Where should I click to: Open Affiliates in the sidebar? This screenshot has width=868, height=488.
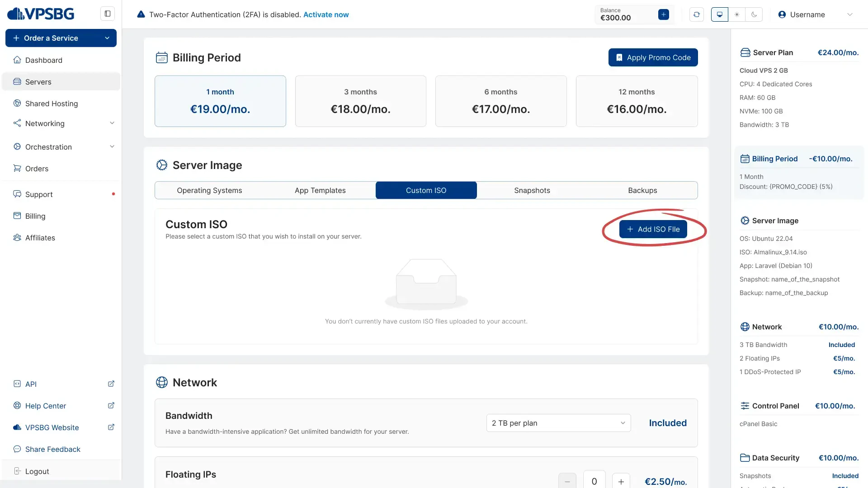(x=40, y=238)
